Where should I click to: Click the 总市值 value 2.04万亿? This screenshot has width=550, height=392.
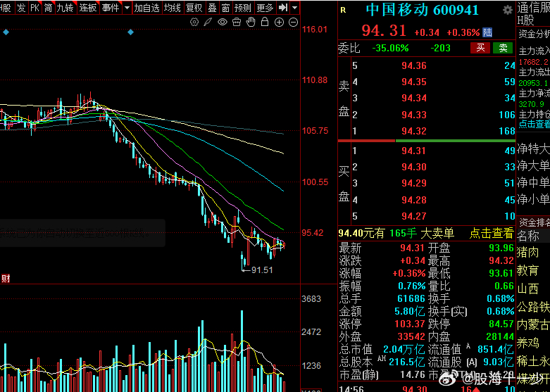coord(404,350)
